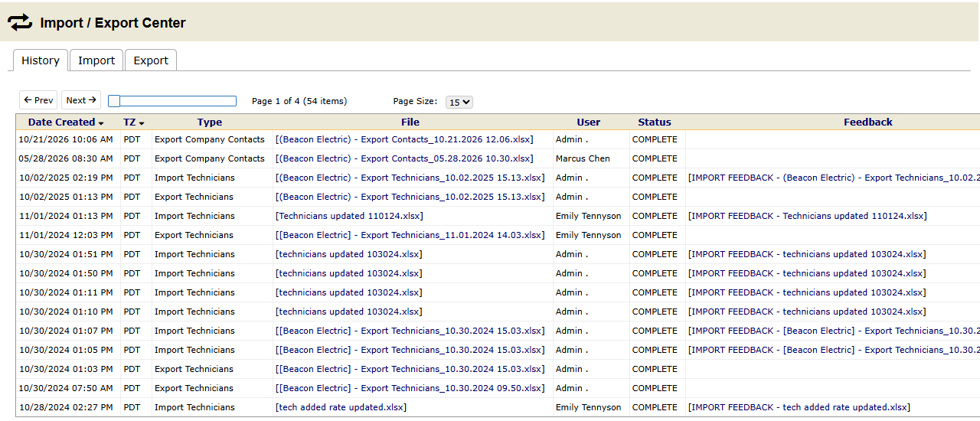The width and height of the screenshot is (980, 421).
Task: Select the date cell 10/30/2024 07:50 AM
Action: tap(66, 388)
